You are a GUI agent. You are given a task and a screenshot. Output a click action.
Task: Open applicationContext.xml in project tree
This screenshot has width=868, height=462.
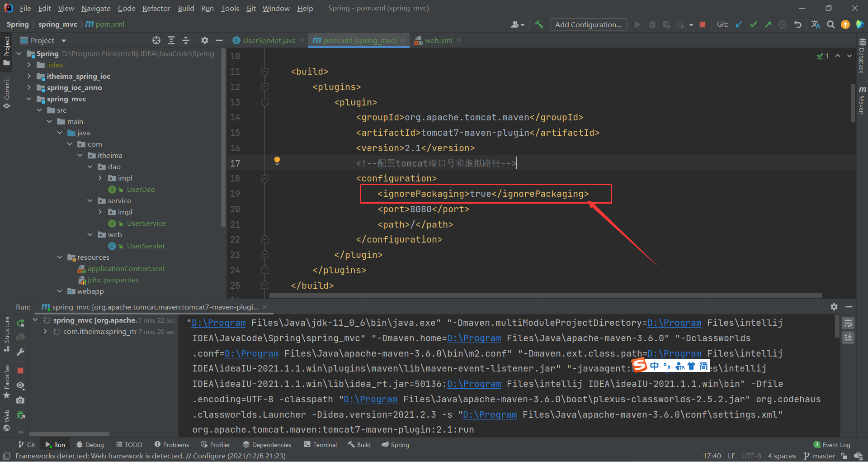(126, 268)
